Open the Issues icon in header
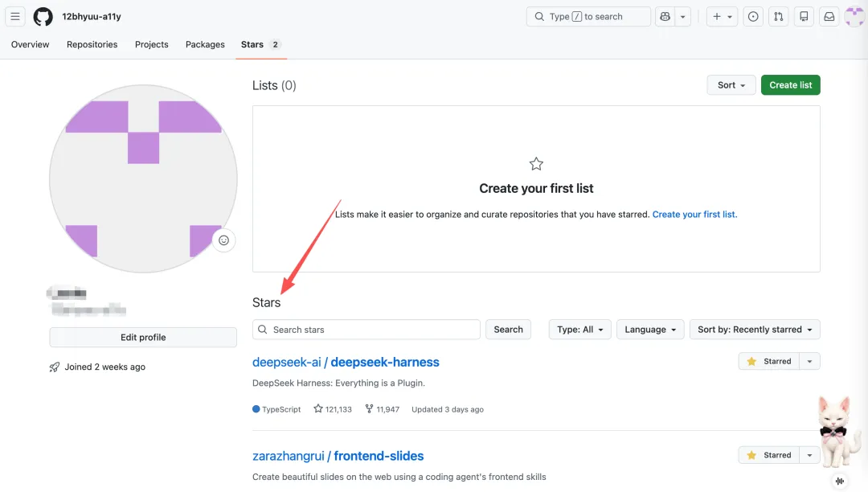The height and width of the screenshot is (492, 868). [x=753, y=17]
